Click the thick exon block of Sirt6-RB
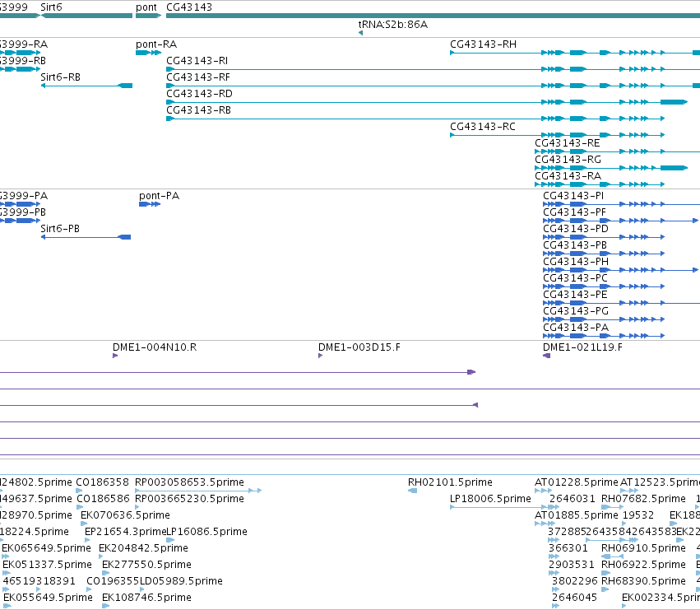700x610 pixels. [126, 86]
